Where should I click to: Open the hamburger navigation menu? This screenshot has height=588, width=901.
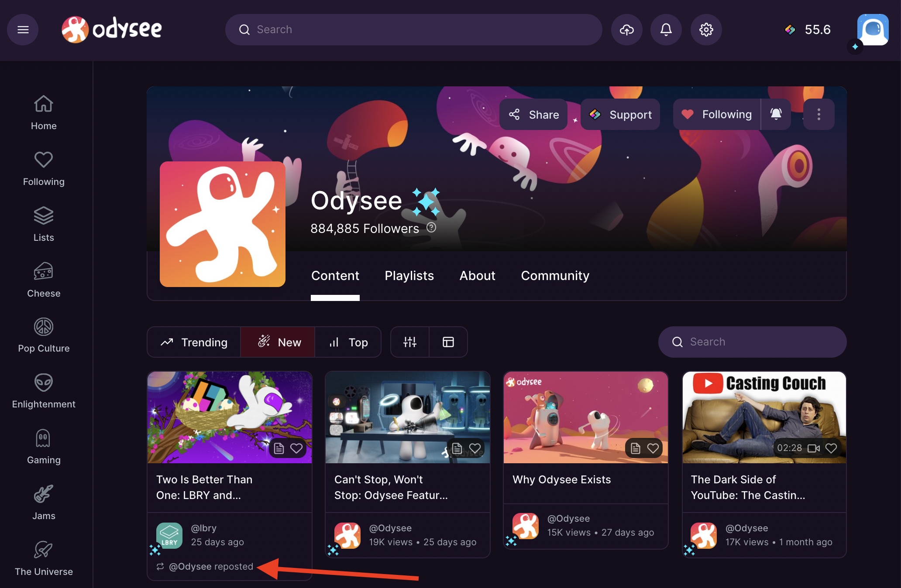(x=23, y=30)
